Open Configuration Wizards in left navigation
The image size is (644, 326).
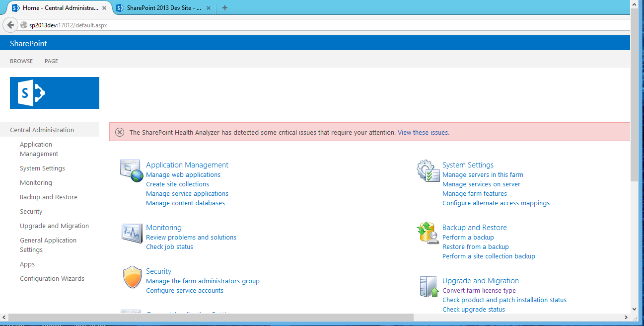click(x=52, y=279)
